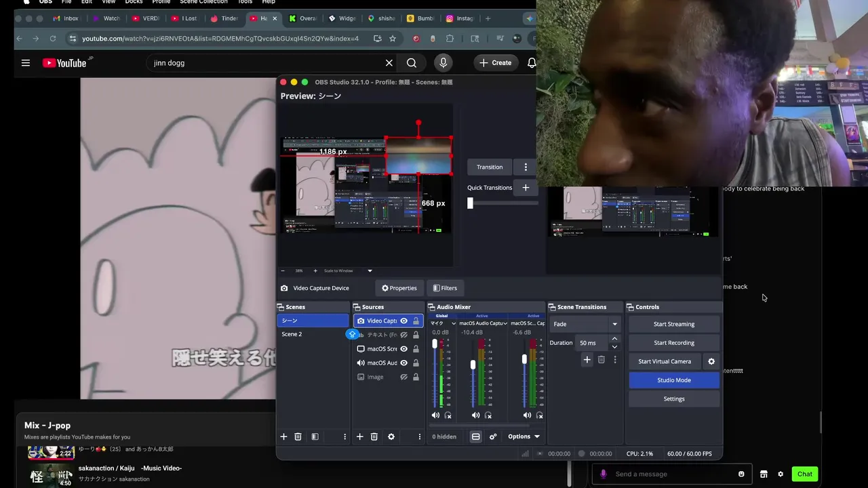Switch to the Tinder Chrome tab
This screenshot has width=868, height=488.
pos(224,18)
